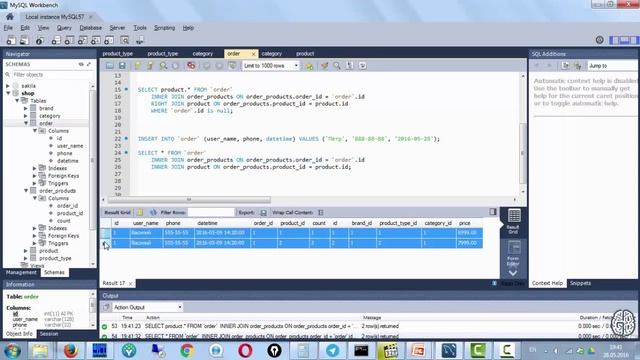Viewport: 640px width, 360px height.
Task: Open an SQL script file from main toolbar
Action: coord(25,40)
